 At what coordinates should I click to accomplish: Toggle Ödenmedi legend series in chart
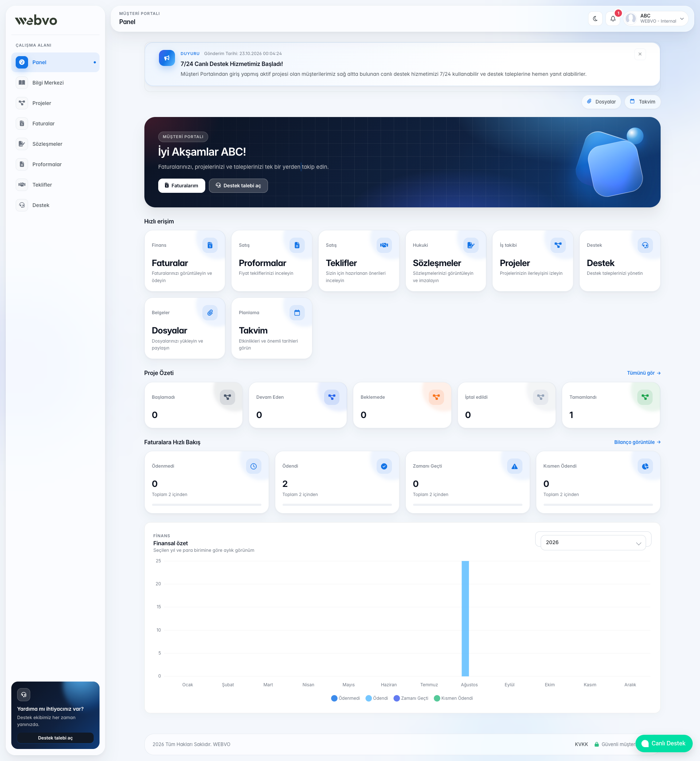(346, 698)
